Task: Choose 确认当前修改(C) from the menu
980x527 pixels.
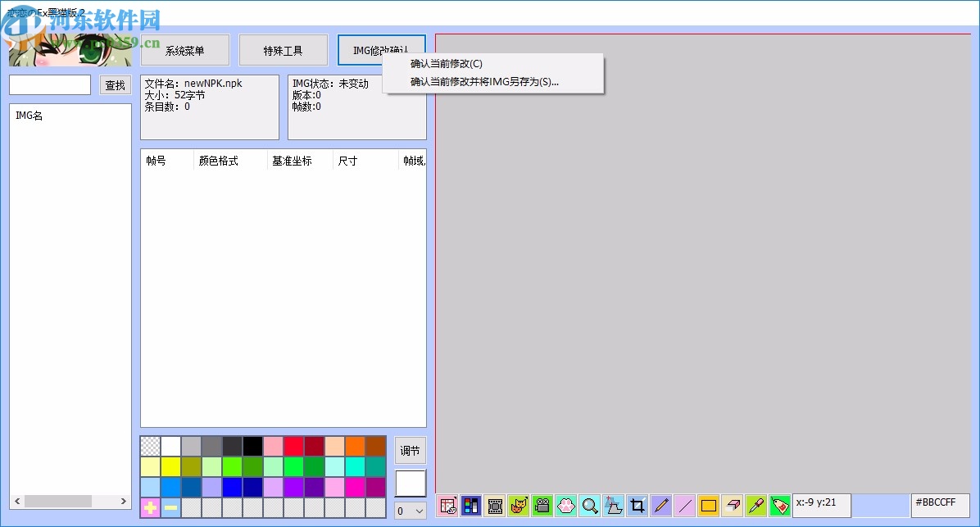Action: tap(447, 64)
